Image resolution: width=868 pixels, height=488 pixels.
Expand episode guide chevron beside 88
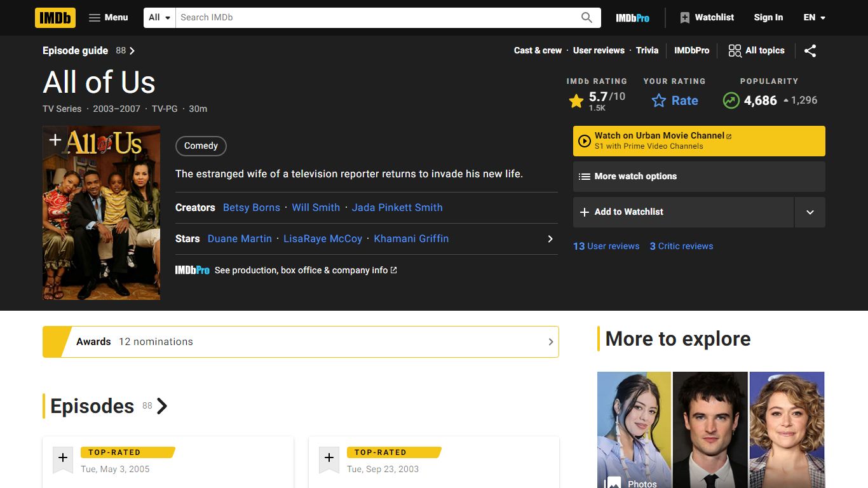click(x=132, y=51)
